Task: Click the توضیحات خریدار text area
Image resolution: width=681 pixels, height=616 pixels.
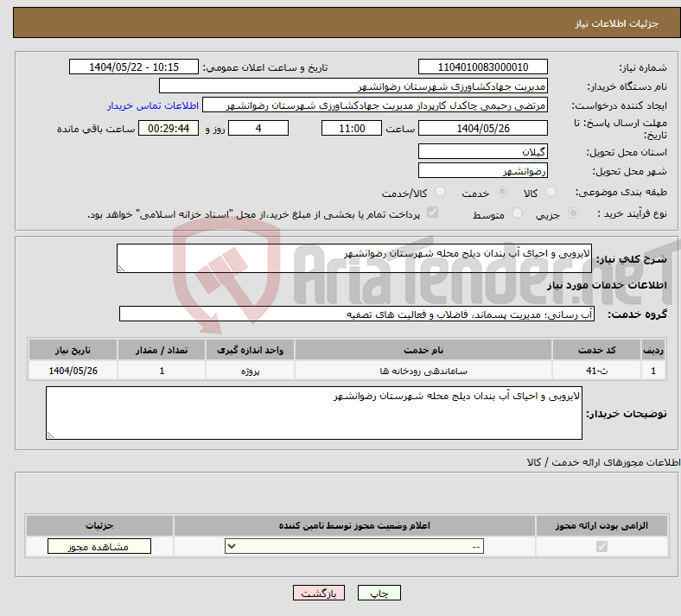Action: pos(314,413)
